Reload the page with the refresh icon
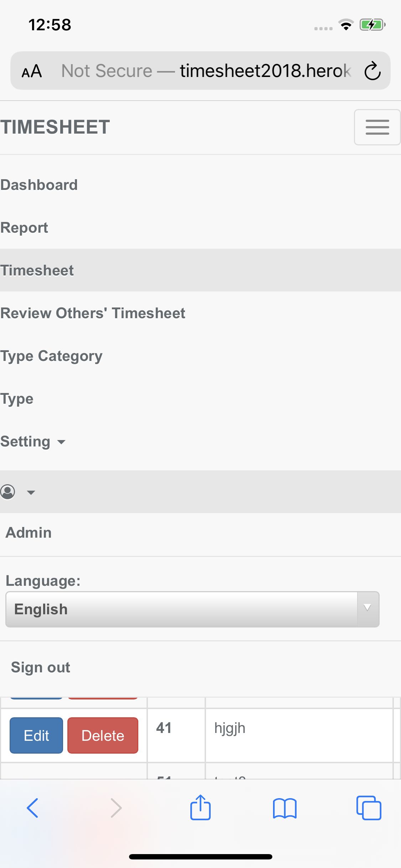401x868 pixels. click(x=372, y=71)
